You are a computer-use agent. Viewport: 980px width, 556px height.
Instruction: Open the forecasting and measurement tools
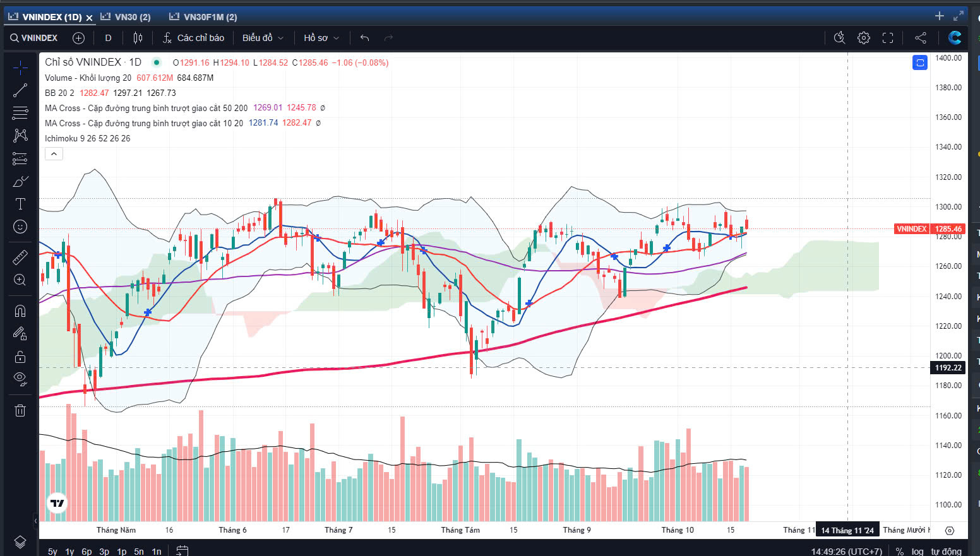pyautogui.click(x=20, y=158)
